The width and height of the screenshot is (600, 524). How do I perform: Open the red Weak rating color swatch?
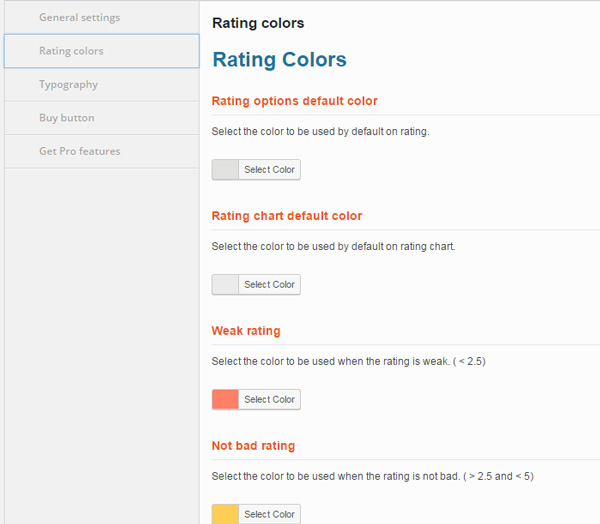226,400
